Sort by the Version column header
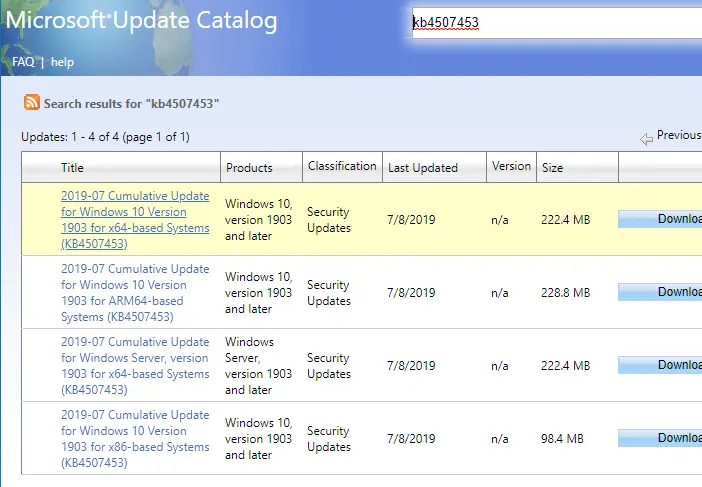The width and height of the screenshot is (702, 487). coord(511,166)
